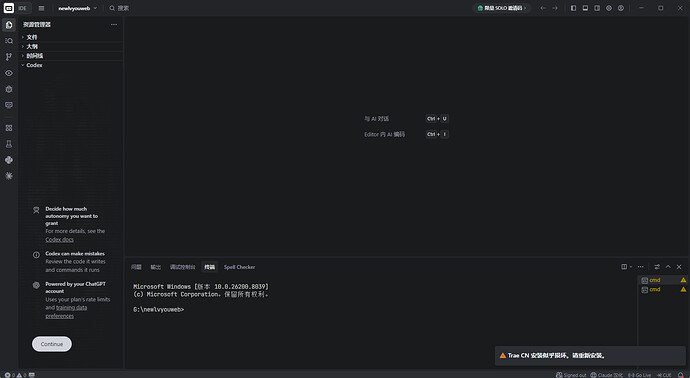
Task: Open the source control branch icon
Action: 9,57
